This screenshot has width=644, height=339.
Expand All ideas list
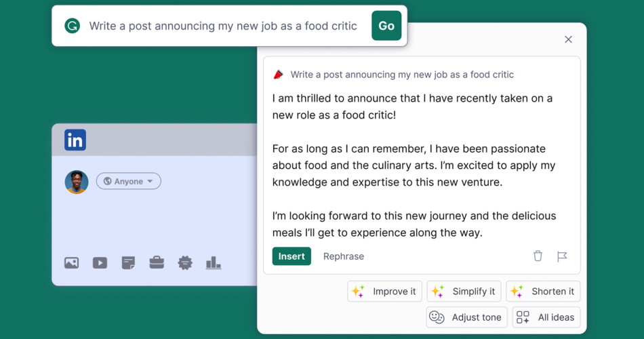point(546,317)
